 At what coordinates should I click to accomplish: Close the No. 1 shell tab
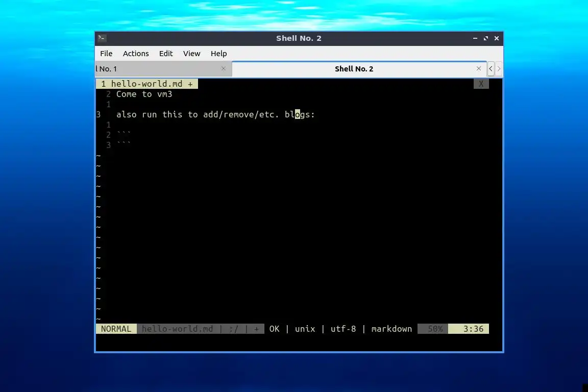tap(224, 68)
